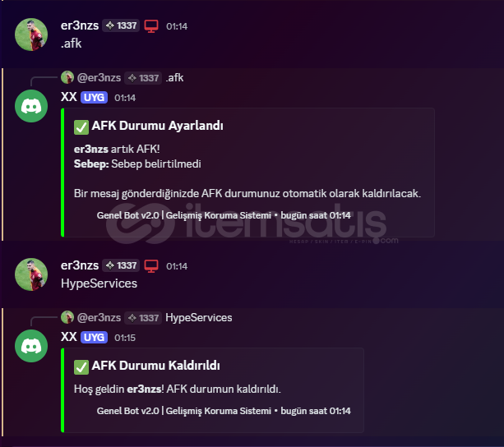Image resolution: width=504 pixels, height=447 pixels.
Task: Open er3nzs username on first message
Action: (80, 25)
